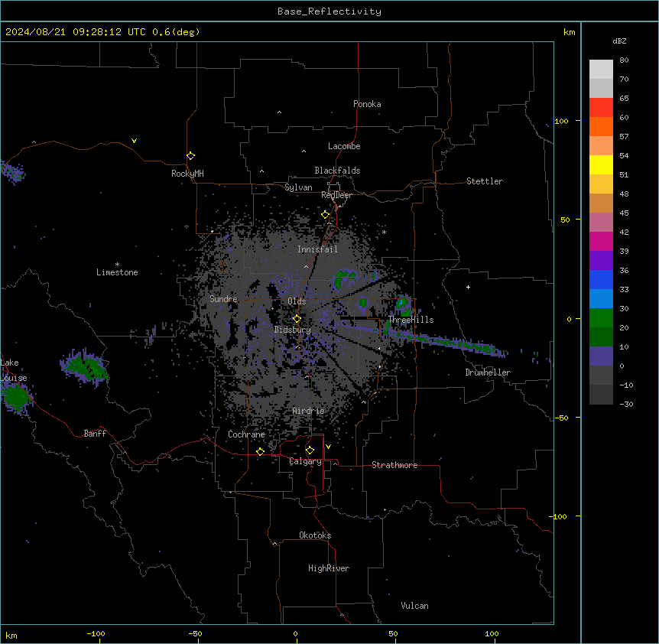Click the 45 value on the dBZ legend
659x644 pixels.
pyautogui.click(x=624, y=213)
